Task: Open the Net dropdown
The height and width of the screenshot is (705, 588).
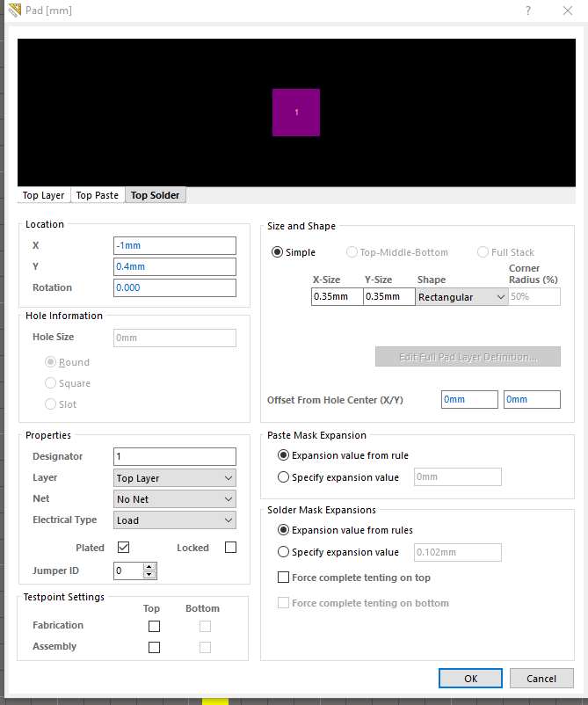Action: [x=175, y=499]
